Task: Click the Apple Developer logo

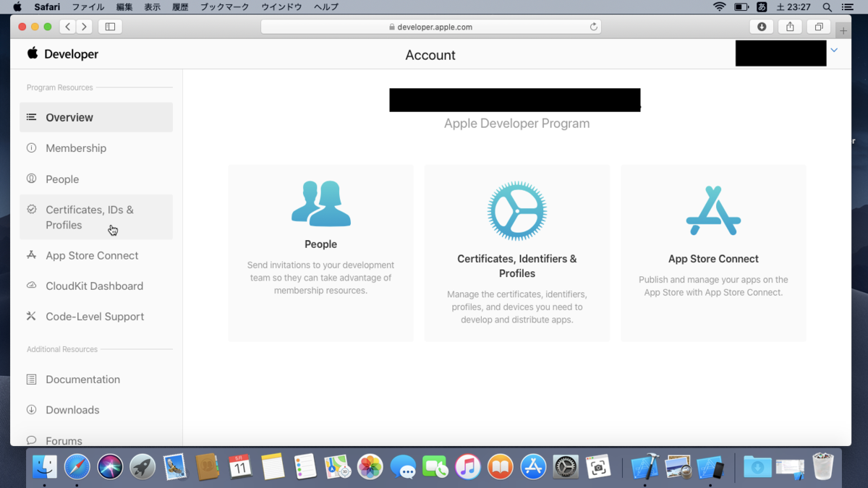Action: coord(62,54)
